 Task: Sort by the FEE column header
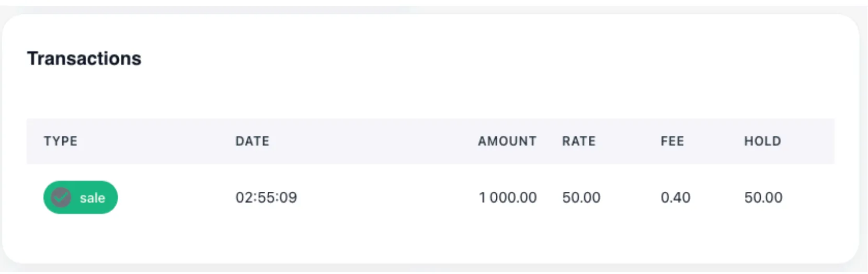coord(672,141)
